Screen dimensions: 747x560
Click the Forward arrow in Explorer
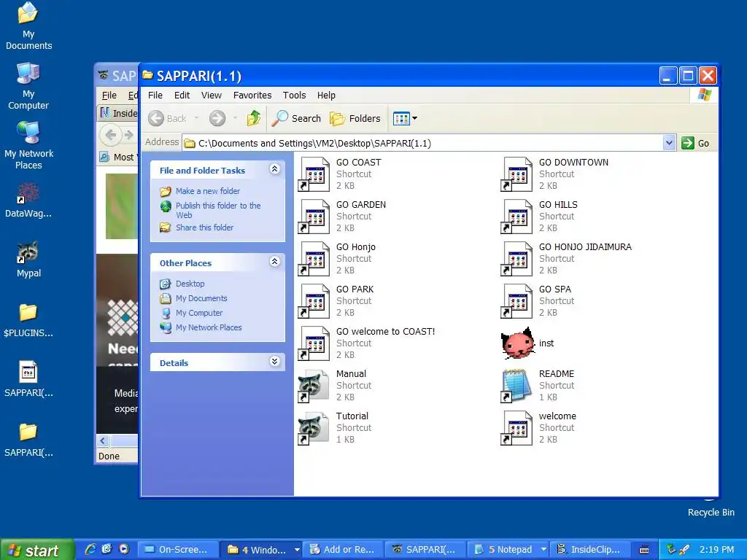[217, 118]
